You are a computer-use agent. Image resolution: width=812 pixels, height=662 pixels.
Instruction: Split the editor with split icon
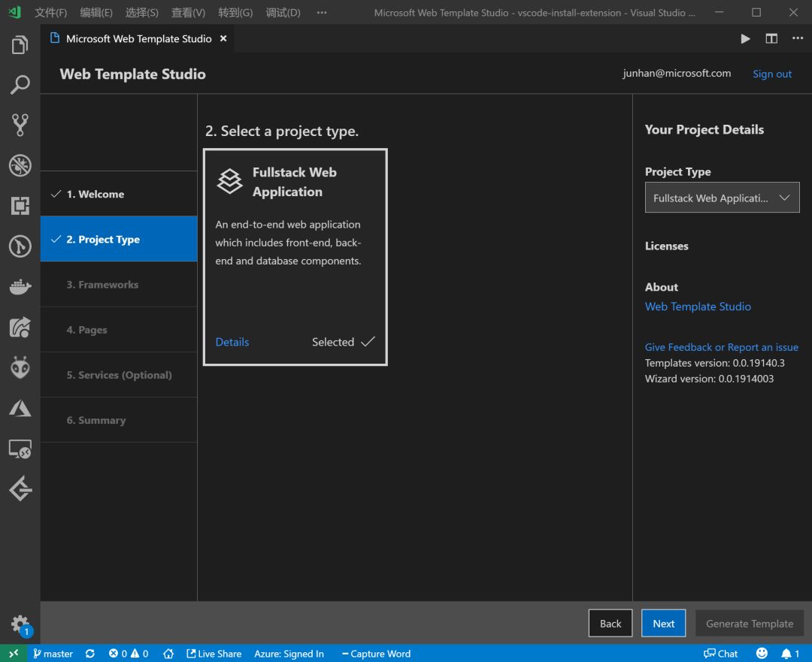(x=771, y=39)
